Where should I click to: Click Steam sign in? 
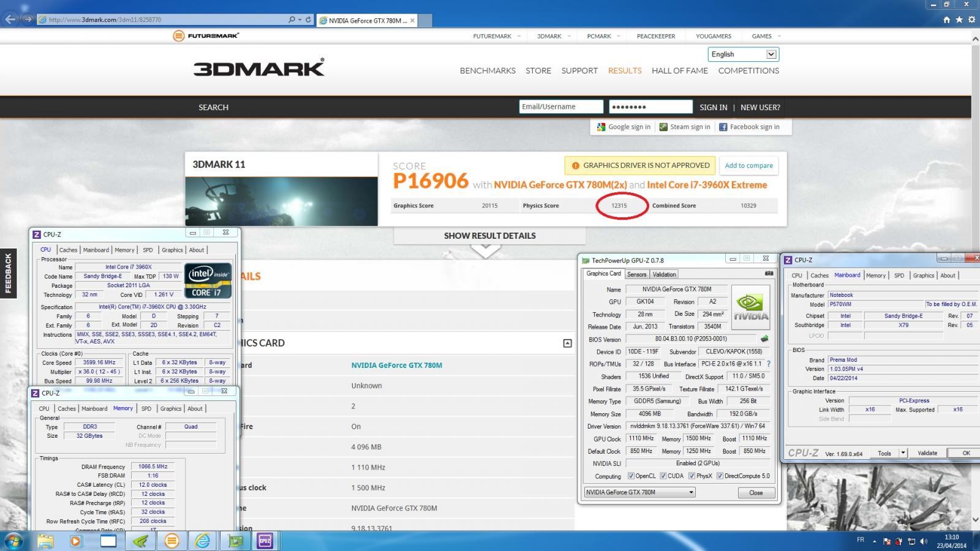[685, 127]
